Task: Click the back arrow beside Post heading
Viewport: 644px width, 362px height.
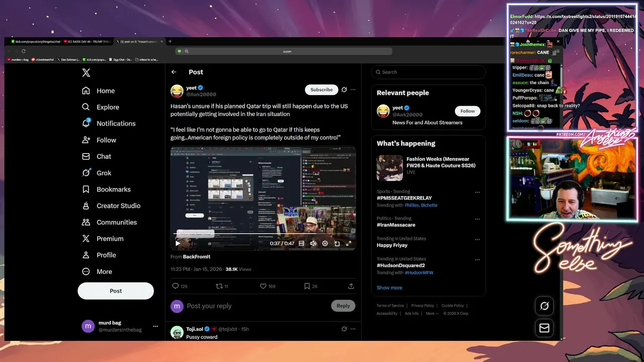Action: point(174,72)
